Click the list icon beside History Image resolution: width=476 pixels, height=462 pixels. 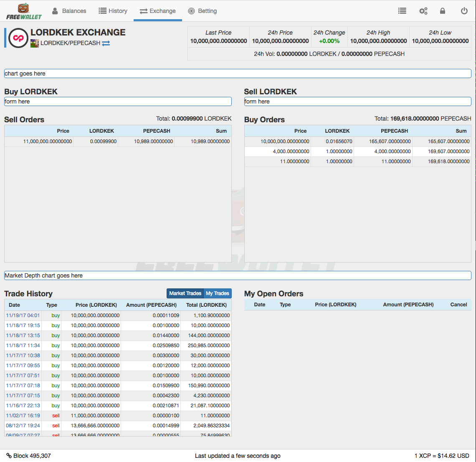[103, 11]
